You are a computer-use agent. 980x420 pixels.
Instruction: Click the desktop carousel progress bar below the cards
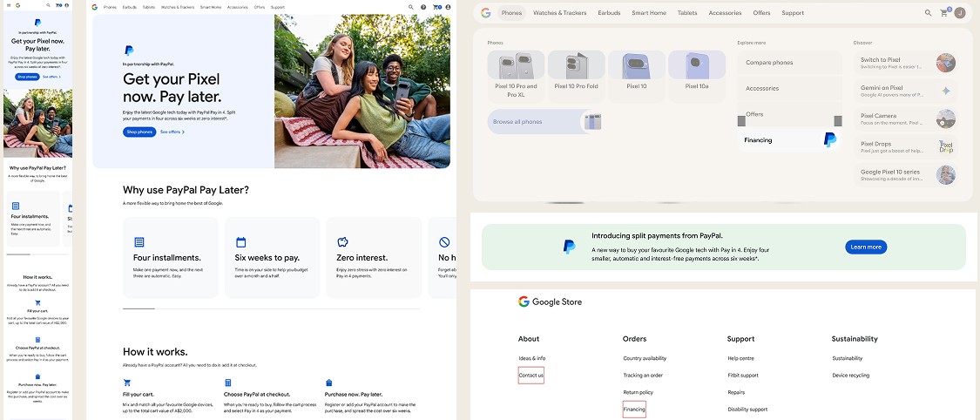pyautogui.click(x=271, y=308)
